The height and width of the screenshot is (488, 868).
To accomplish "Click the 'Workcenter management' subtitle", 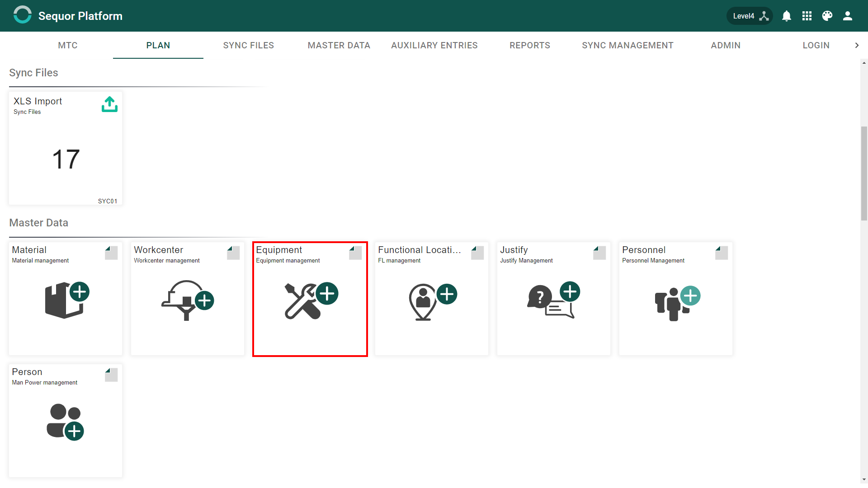I will tap(167, 261).
